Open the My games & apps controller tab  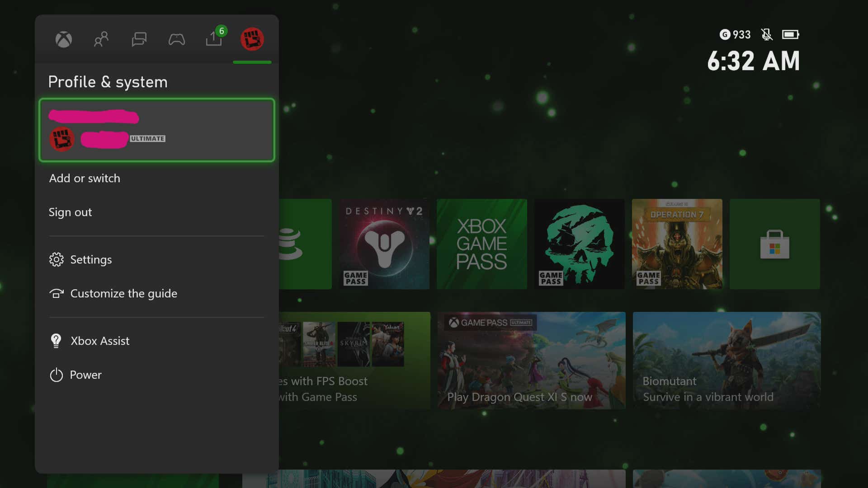click(x=177, y=39)
